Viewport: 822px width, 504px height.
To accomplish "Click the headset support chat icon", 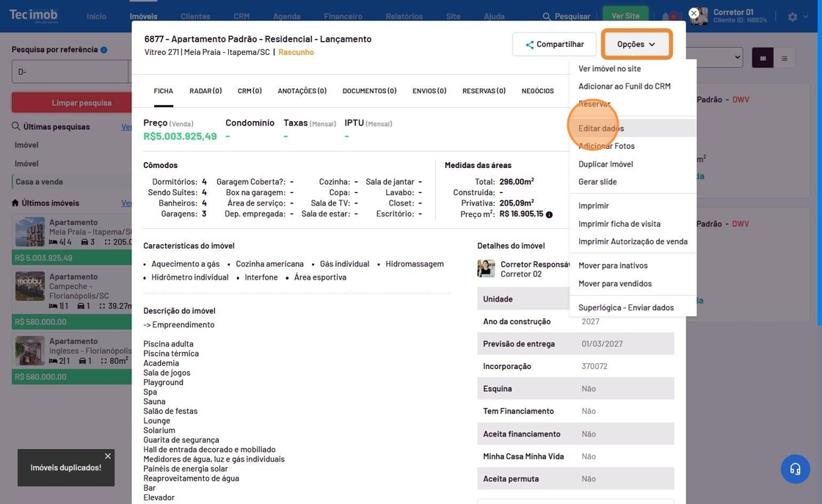I will point(795,470).
